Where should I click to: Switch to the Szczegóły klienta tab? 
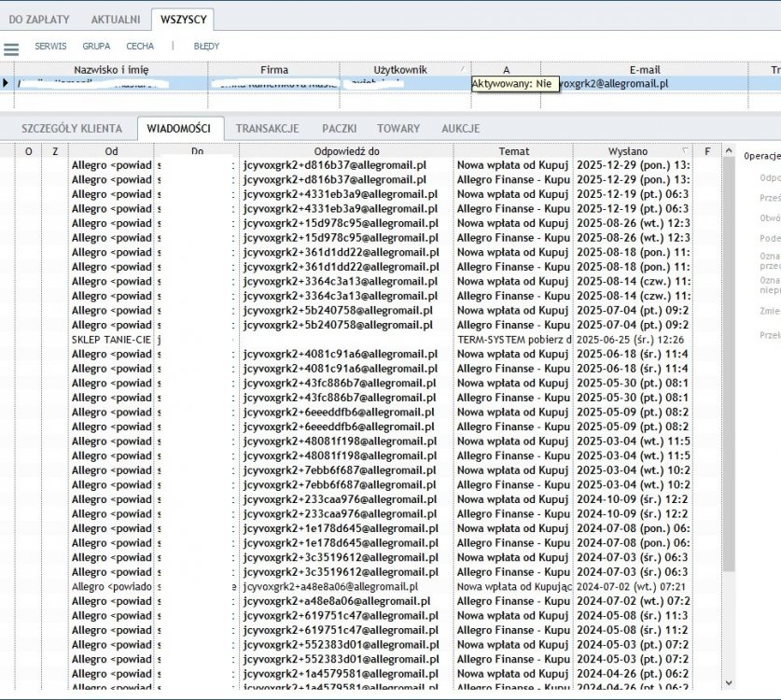tap(71, 129)
